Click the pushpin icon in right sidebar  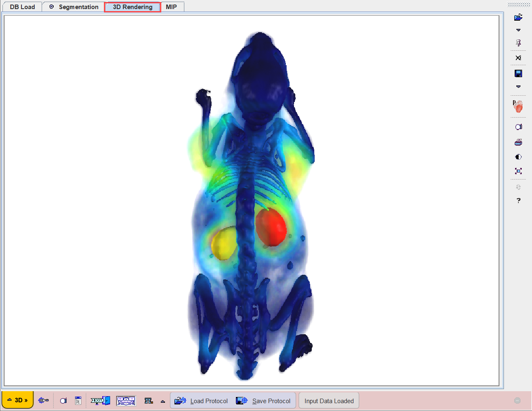coord(518,43)
